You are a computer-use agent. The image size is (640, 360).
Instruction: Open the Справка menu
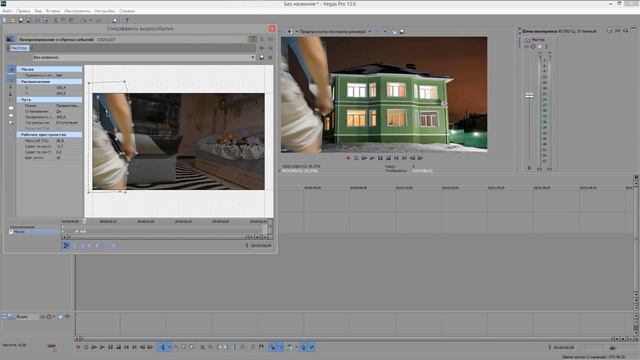pyautogui.click(x=127, y=11)
